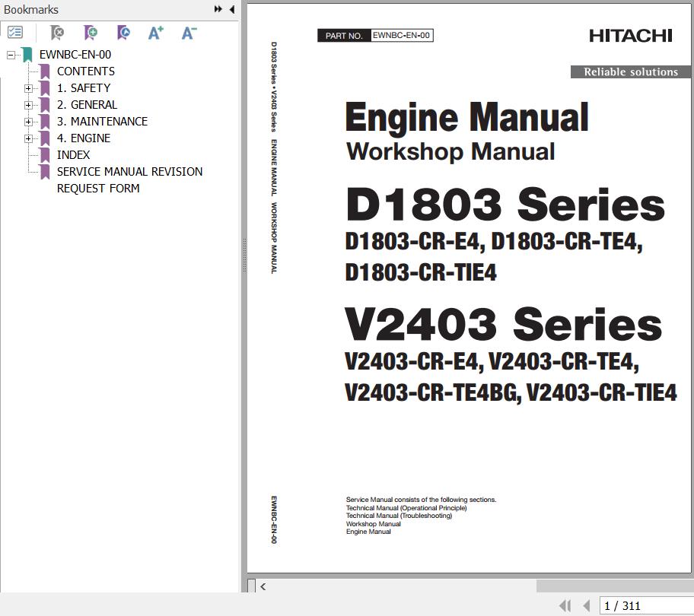Click the teal EWNBC-EN-00 root bookmark icon
This screenshot has width=694, height=616.
(x=27, y=55)
